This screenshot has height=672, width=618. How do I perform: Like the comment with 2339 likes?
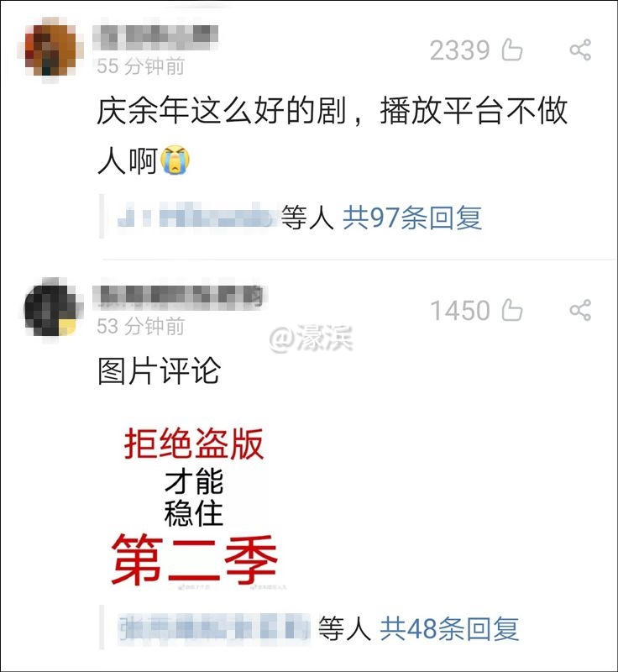512,50
